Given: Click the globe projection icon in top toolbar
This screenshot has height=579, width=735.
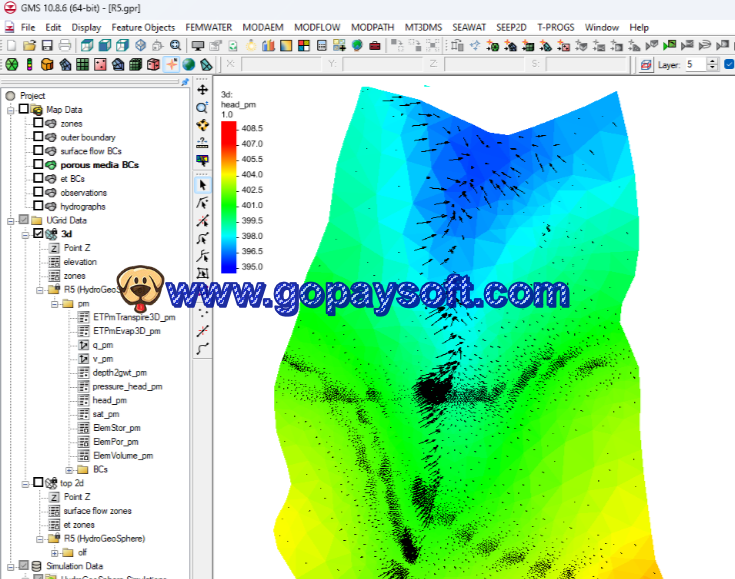Looking at the screenshot, I should pyautogui.click(x=357, y=45).
